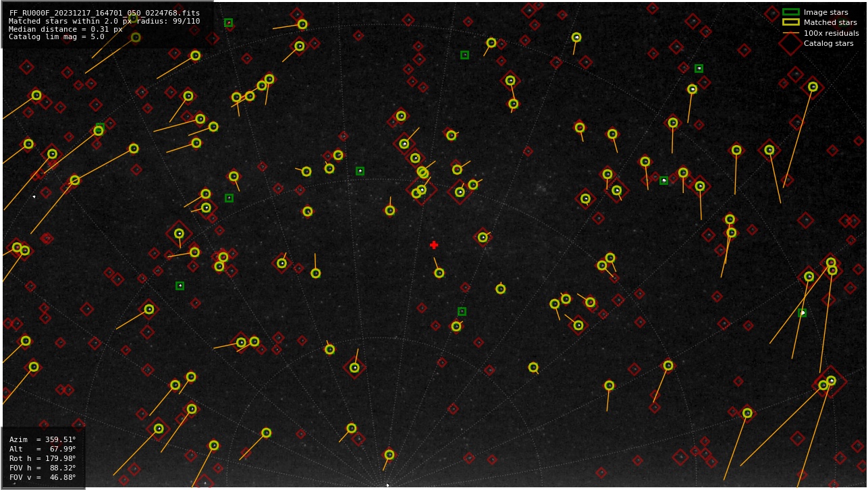Click the 'Catalog lim mag = 5.0' text
This screenshot has height=490, width=868.
click(x=57, y=36)
